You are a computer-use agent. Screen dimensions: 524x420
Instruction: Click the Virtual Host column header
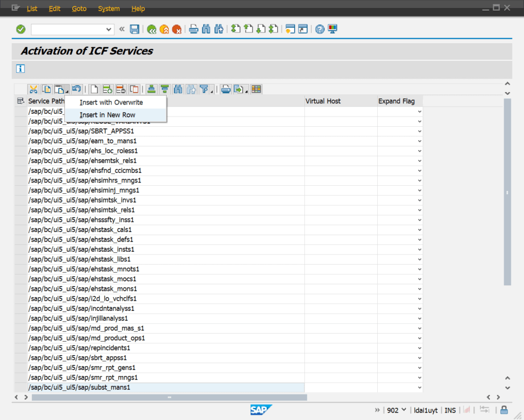click(x=341, y=101)
